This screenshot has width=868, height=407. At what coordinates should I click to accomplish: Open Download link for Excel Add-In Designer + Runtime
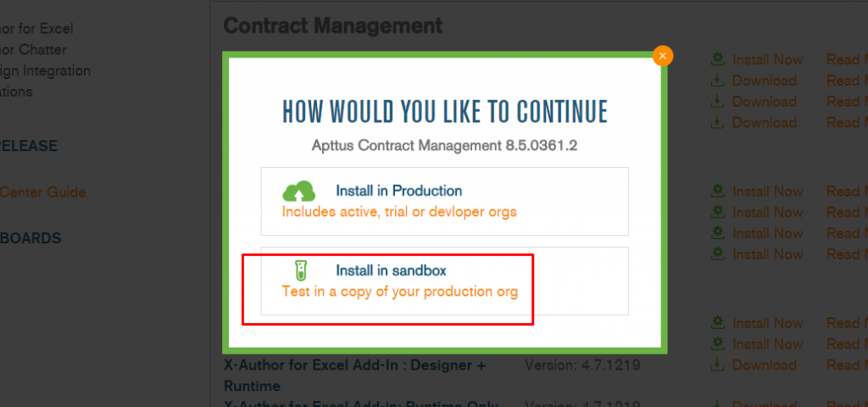pos(764,365)
